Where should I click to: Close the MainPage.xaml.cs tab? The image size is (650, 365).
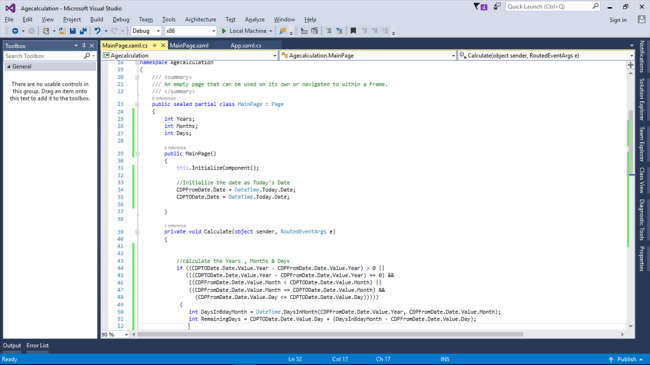tap(163, 45)
